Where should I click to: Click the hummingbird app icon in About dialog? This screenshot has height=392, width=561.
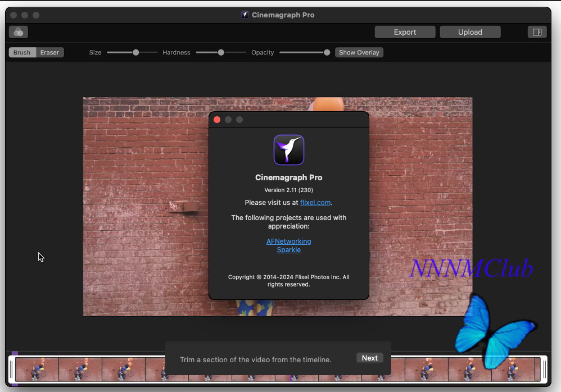click(289, 150)
